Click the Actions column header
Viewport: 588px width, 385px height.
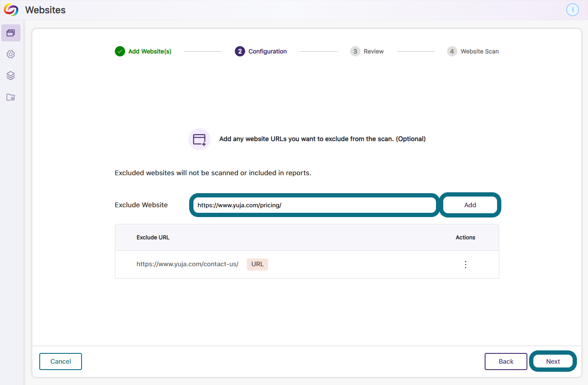click(x=465, y=238)
